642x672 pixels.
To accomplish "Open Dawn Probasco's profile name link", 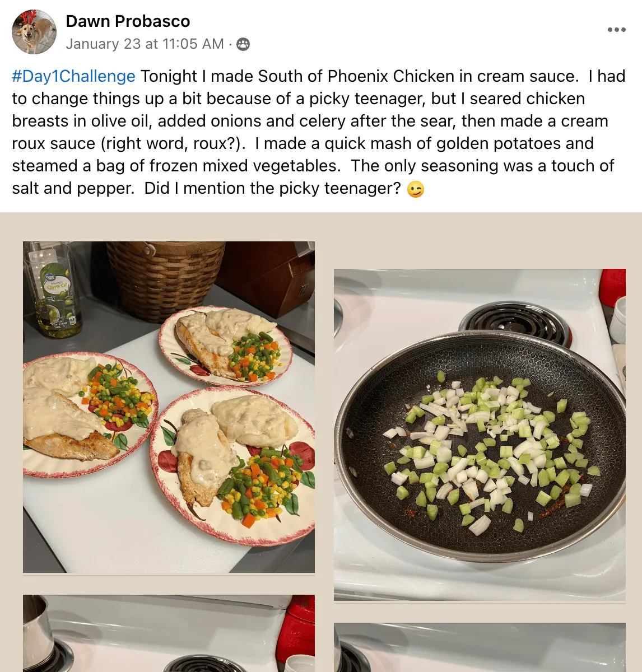I will [x=128, y=21].
